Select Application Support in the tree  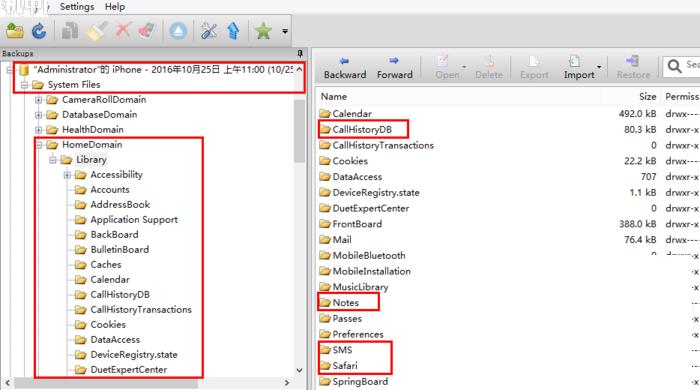[134, 220]
